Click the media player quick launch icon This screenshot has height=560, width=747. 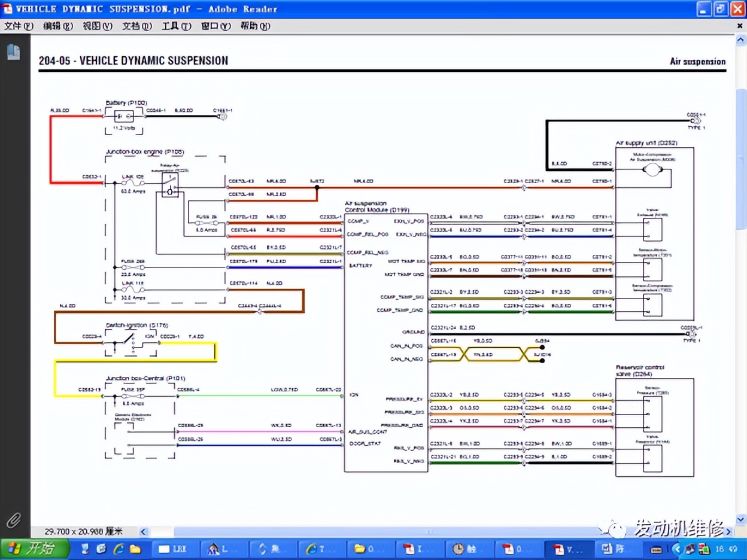point(101,549)
